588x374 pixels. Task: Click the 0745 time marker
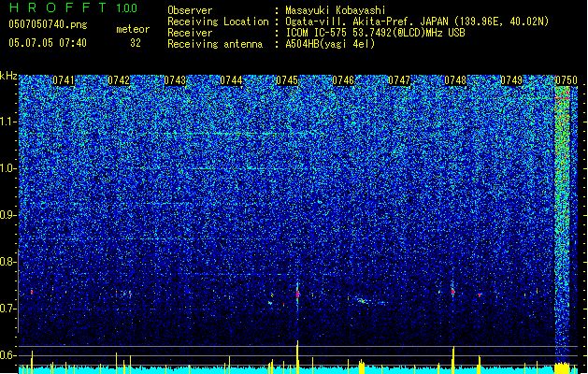pos(287,80)
